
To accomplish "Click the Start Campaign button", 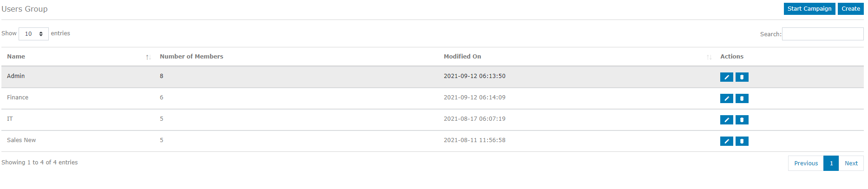I will click(x=809, y=9).
